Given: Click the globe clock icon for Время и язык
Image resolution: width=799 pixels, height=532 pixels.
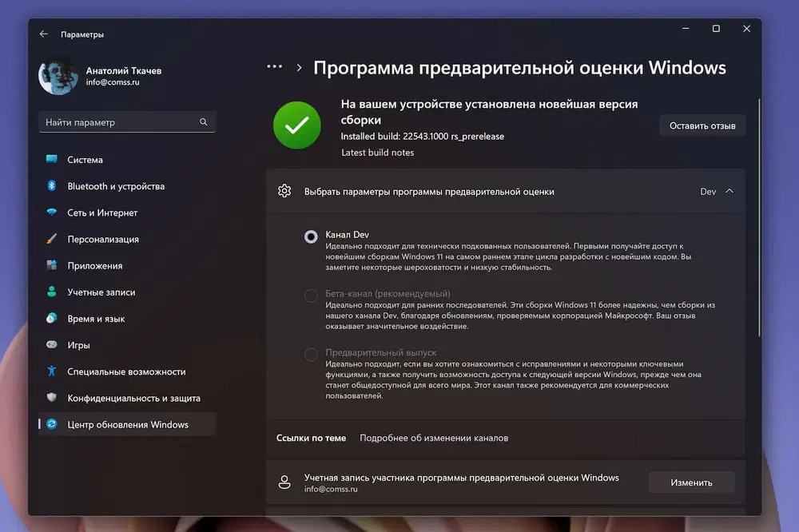Looking at the screenshot, I should click(51, 318).
